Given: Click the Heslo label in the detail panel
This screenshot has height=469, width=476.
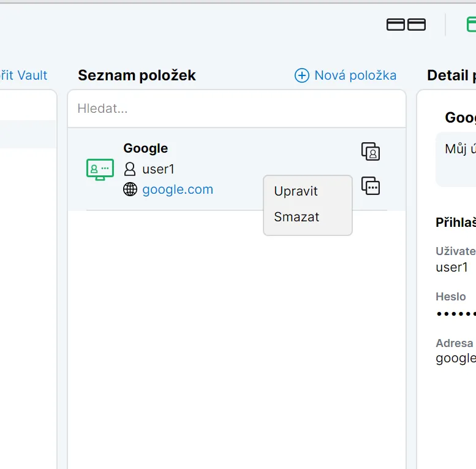Looking at the screenshot, I should [x=450, y=297].
